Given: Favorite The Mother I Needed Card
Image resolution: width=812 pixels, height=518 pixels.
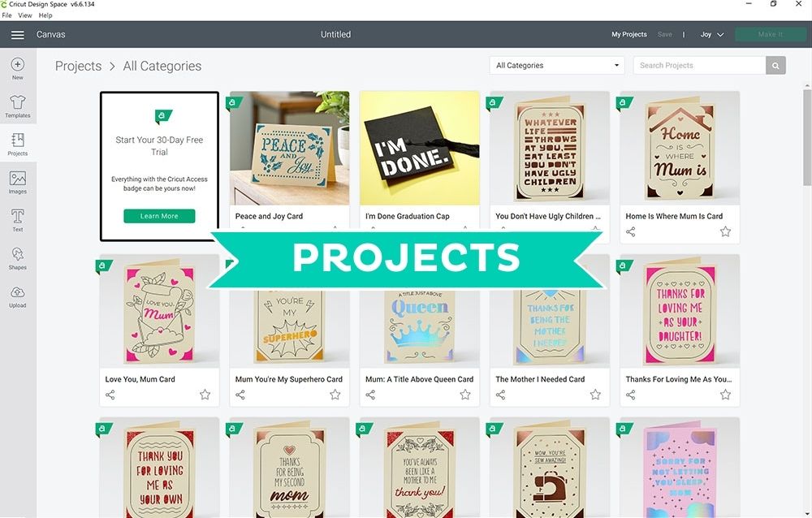Looking at the screenshot, I should pyautogui.click(x=595, y=395).
